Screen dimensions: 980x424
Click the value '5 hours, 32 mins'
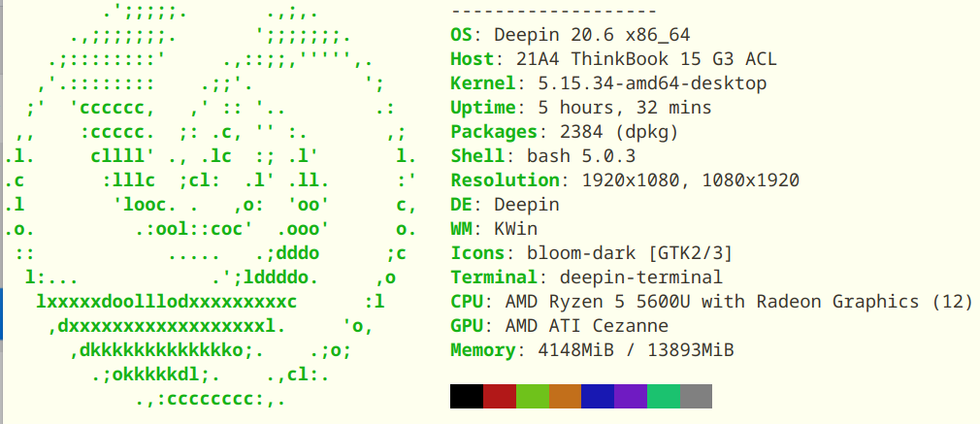624,108
